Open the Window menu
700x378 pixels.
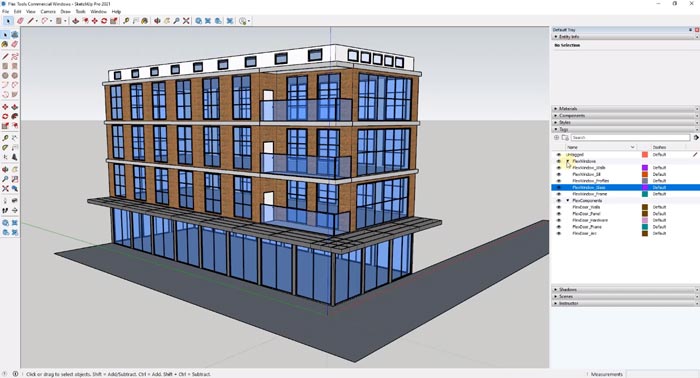pyautogui.click(x=99, y=12)
